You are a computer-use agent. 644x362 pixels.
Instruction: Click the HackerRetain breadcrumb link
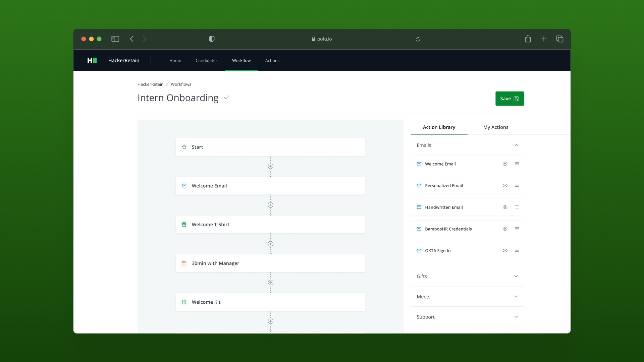coord(151,84)
